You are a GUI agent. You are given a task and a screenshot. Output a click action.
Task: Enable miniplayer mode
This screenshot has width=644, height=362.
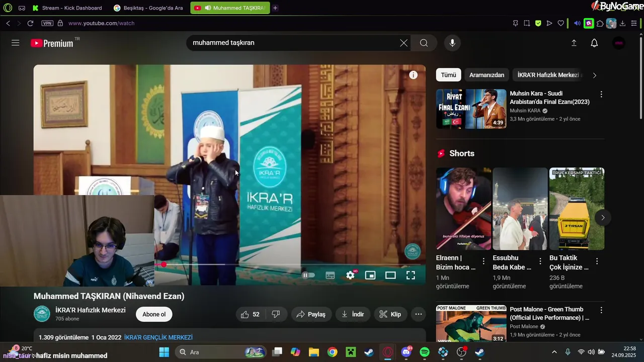(x=370, y=275)
